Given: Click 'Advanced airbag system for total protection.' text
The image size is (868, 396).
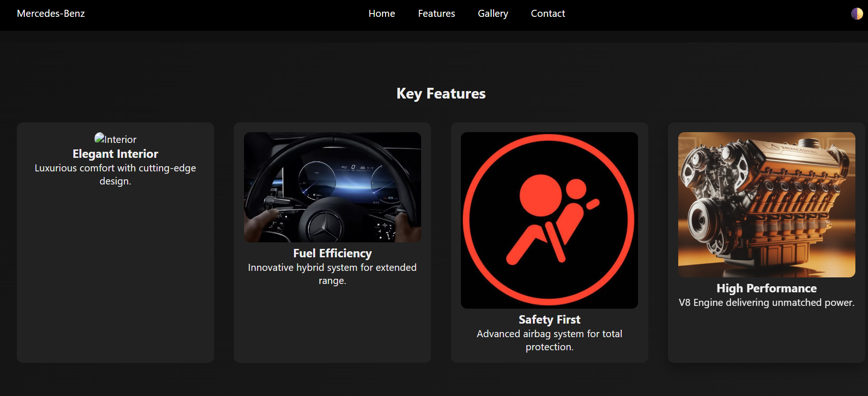Looking at the screenshot, I should tap(549, 340).
